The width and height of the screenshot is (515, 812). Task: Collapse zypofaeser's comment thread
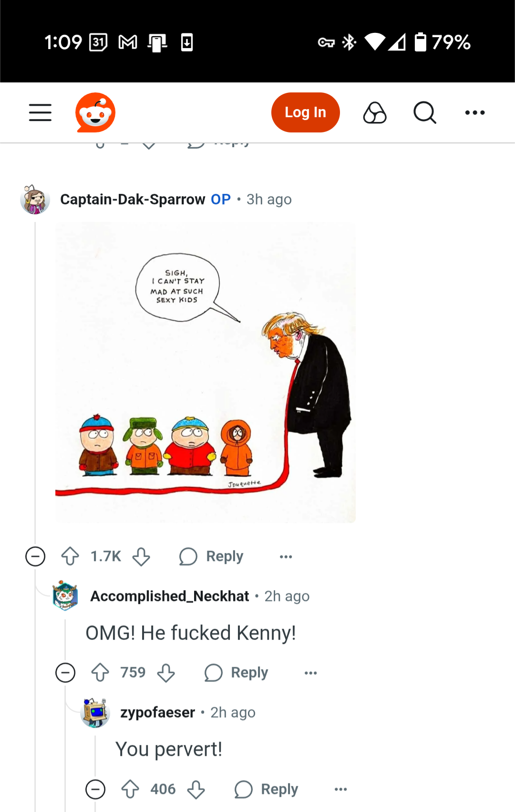pos(95,789)
